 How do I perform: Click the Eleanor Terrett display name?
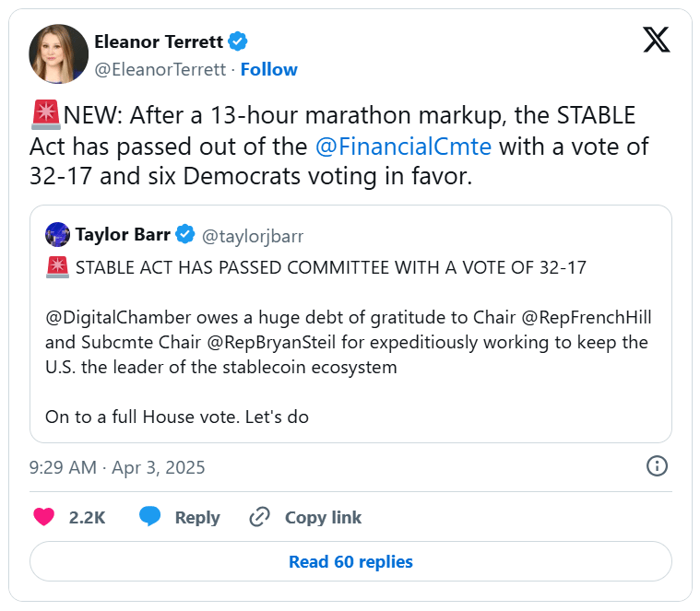click(x=160, y=41)
